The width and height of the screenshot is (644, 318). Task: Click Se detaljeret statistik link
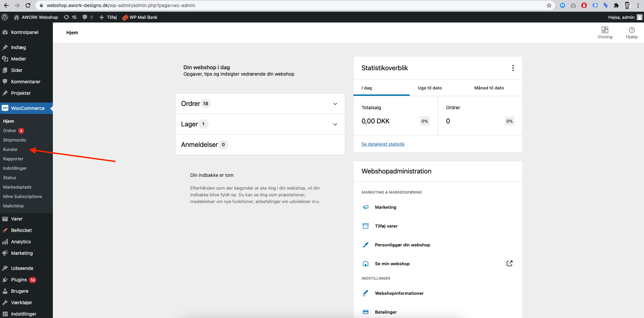click(x=383, y=144)
